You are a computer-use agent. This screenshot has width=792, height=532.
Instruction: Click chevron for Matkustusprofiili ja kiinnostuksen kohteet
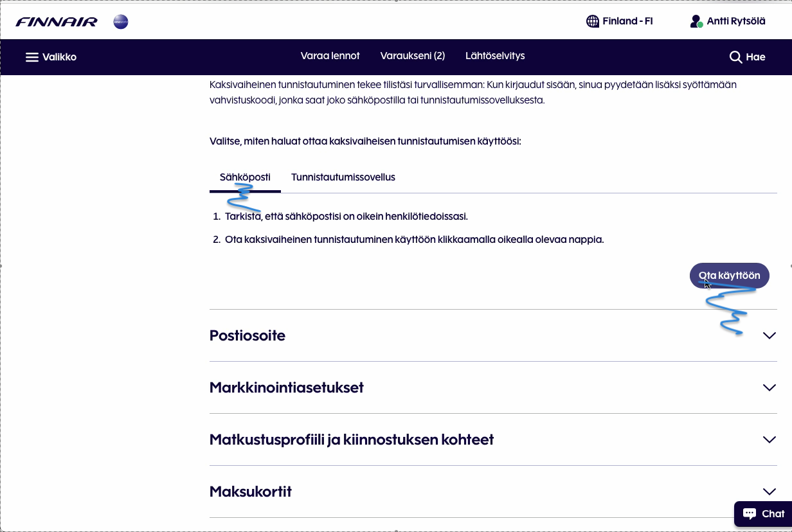point(769,439)
